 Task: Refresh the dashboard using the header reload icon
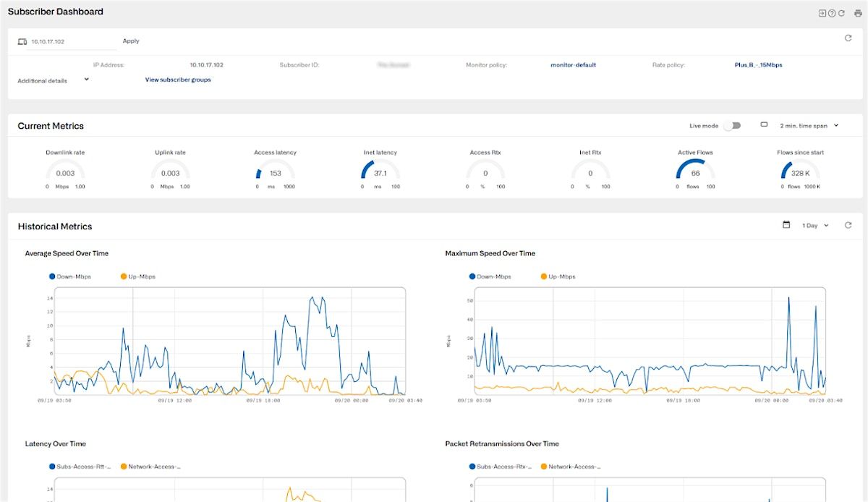[841, 13]
